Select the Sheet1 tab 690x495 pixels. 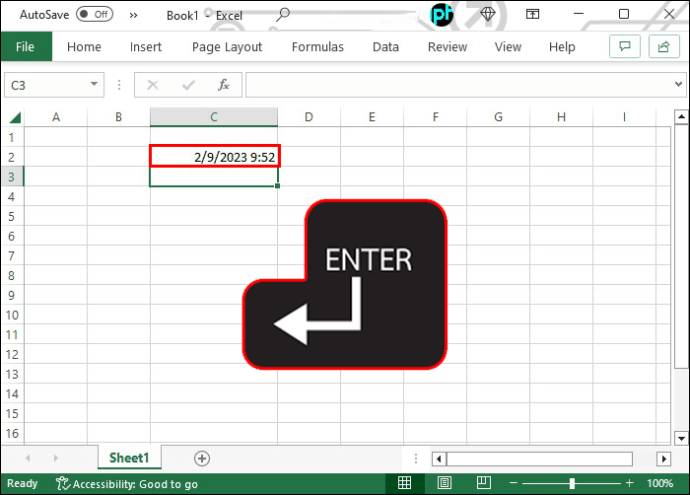[129, 458]
